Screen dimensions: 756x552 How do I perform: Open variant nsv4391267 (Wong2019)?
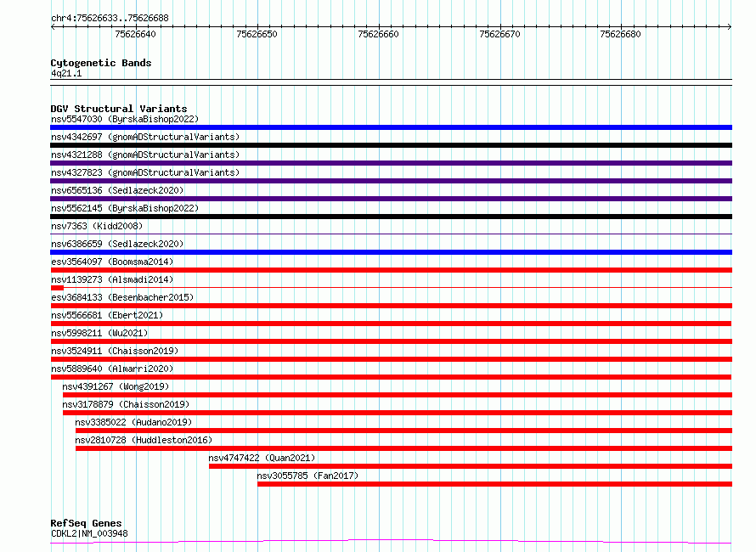click(x=116, y=386)
